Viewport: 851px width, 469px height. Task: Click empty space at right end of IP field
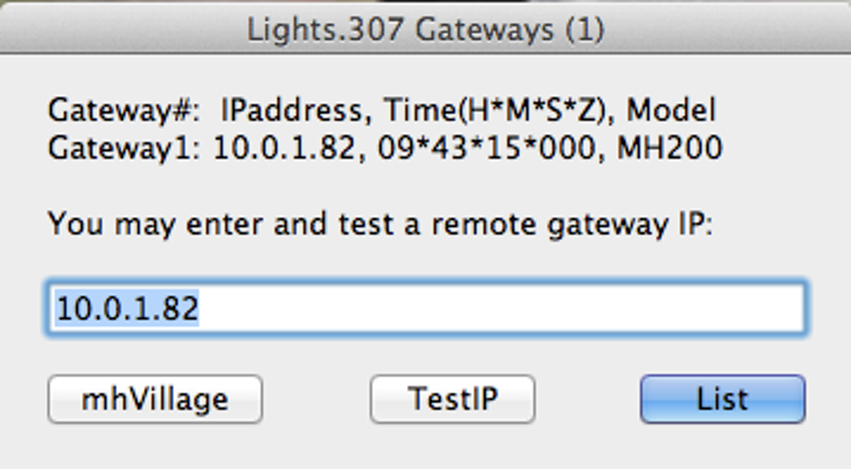[700, 309]
